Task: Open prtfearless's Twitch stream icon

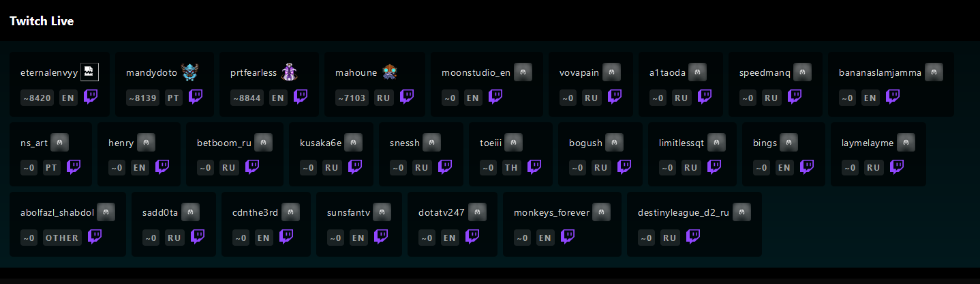Action: tap(301, 97)
